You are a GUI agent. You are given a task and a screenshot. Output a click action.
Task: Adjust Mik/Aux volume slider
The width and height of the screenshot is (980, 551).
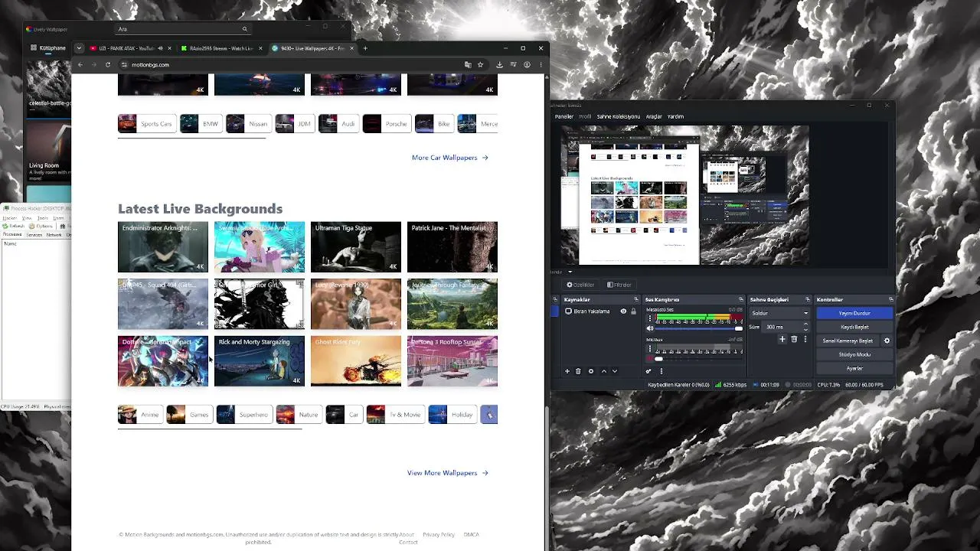700,358
